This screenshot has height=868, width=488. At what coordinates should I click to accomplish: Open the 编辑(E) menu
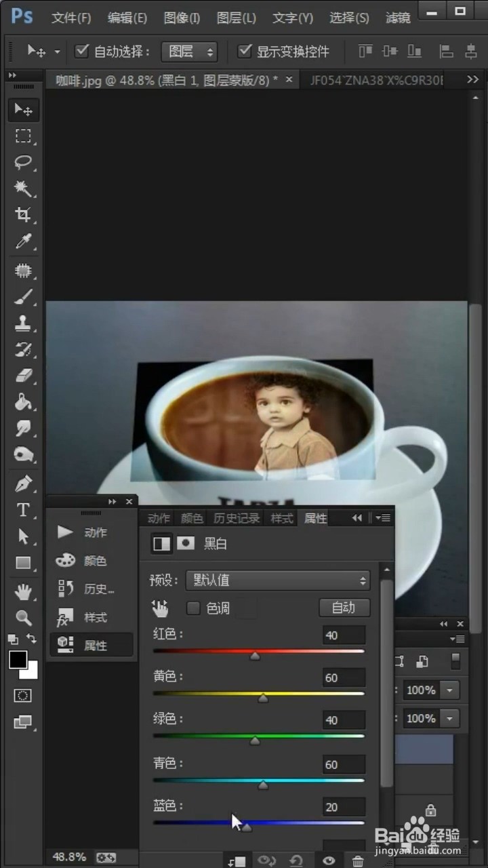pyautogui.click(x=127, y=18)
